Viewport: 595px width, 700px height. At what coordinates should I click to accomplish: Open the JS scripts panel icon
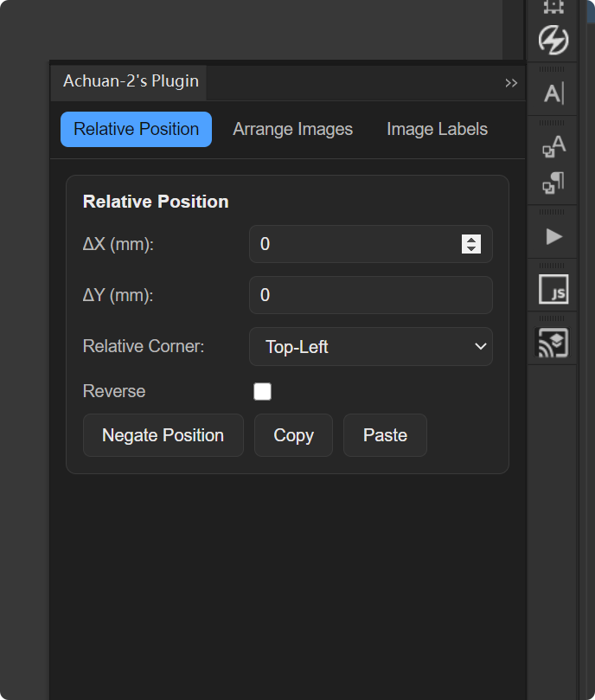[553, 290]
